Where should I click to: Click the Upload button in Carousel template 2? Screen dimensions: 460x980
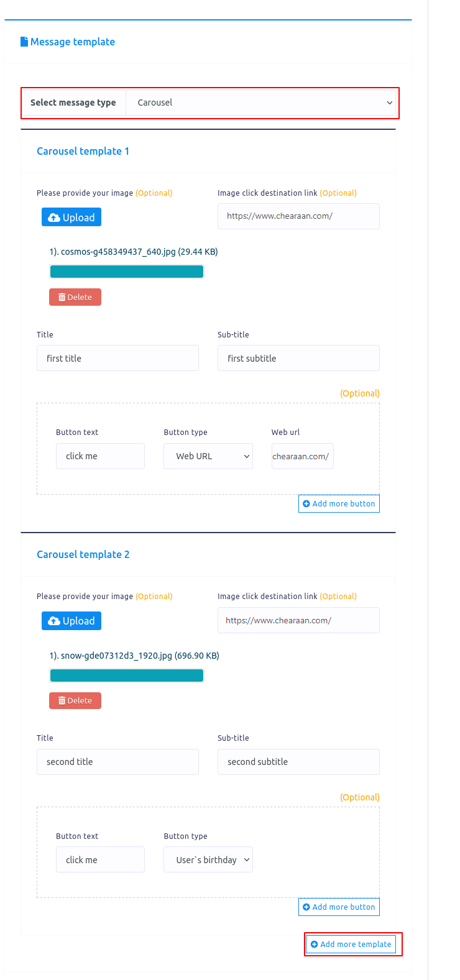71,621
